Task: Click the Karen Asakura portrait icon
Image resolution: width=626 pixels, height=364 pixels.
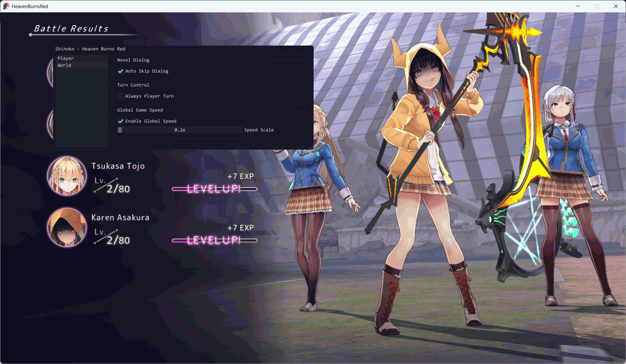Action: (x=67, y=227)
